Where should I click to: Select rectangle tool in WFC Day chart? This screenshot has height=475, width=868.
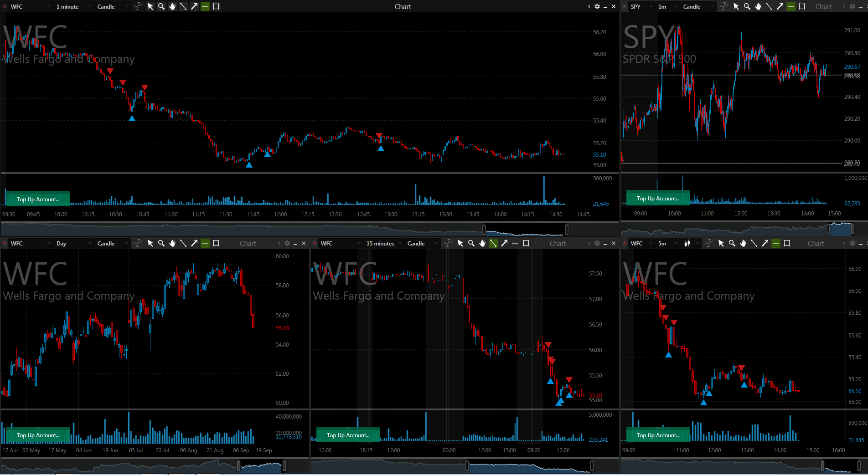216,243
